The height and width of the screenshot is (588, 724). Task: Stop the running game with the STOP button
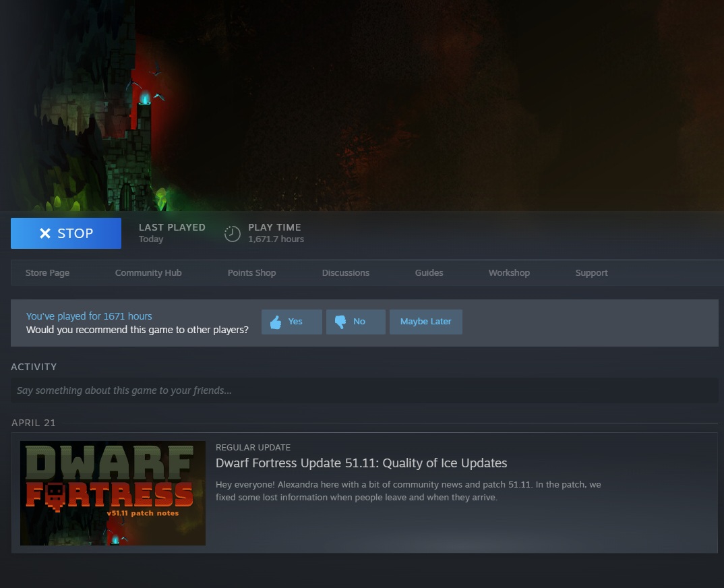pos(66,233)
